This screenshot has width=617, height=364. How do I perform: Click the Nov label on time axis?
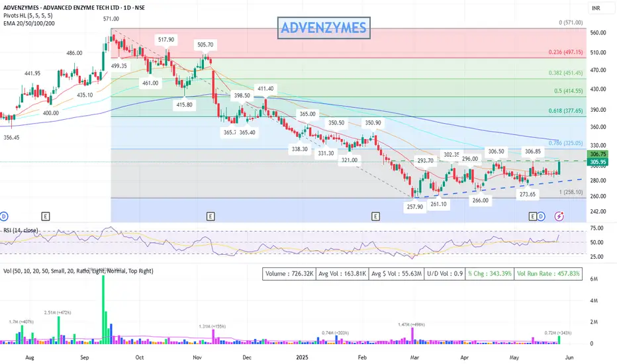(x=197, y=357)
